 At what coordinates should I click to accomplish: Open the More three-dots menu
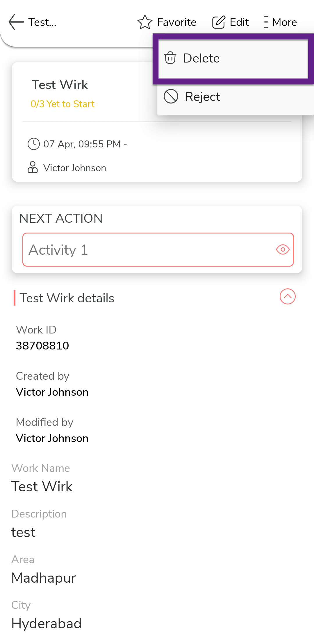266,22
